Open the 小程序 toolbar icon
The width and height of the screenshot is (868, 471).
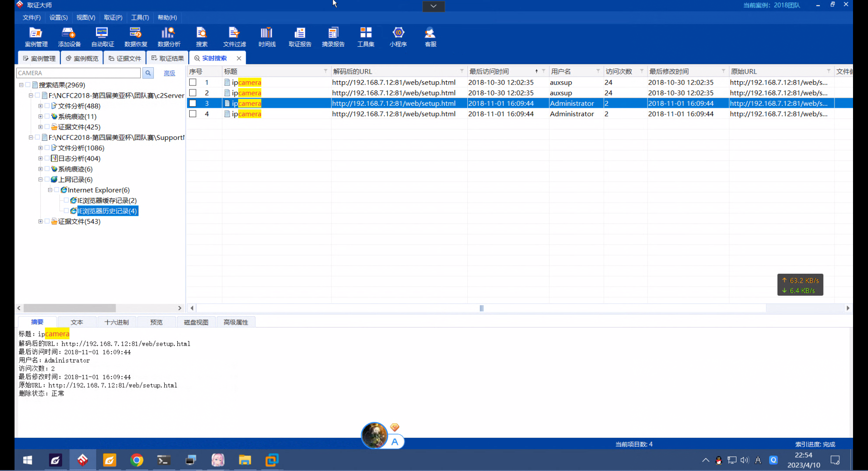398,37
